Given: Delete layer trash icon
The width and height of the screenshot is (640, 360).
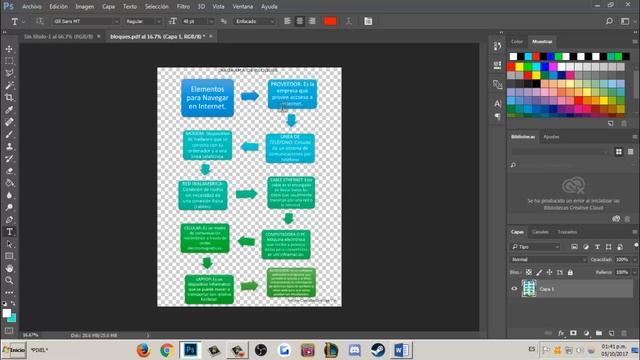Looking at the screenshot, I should pos(624,333).
